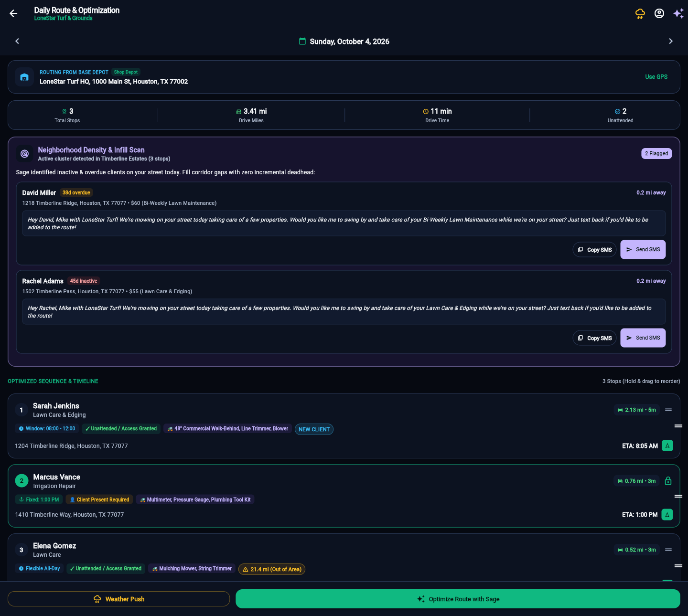Open the weather storm icon in header

[640, 13]
